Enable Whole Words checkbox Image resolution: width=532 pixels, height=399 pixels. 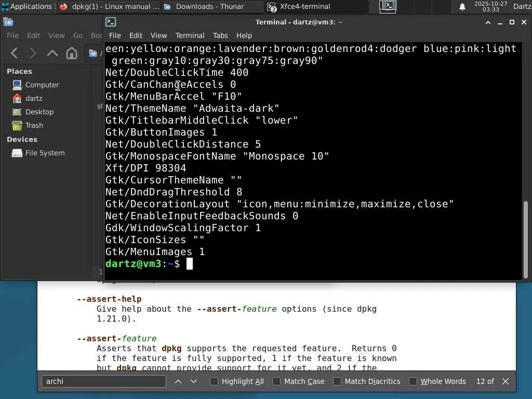pos(413,381)
